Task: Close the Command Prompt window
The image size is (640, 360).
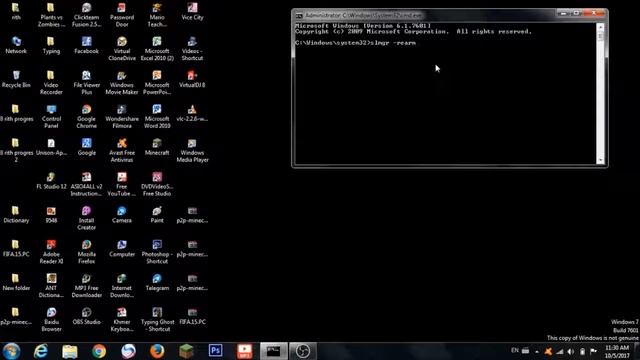Action: [x=594, y=13]
